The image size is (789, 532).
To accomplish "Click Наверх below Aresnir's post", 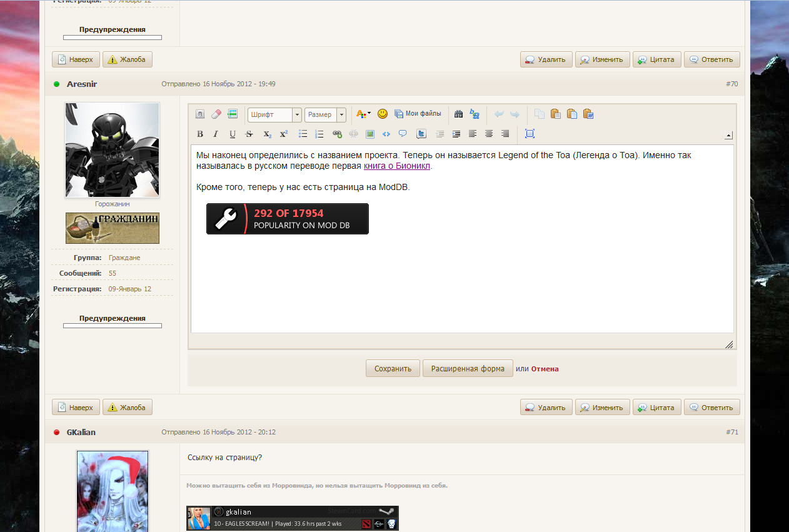I will pyautogui.click(x=76, y=408).
